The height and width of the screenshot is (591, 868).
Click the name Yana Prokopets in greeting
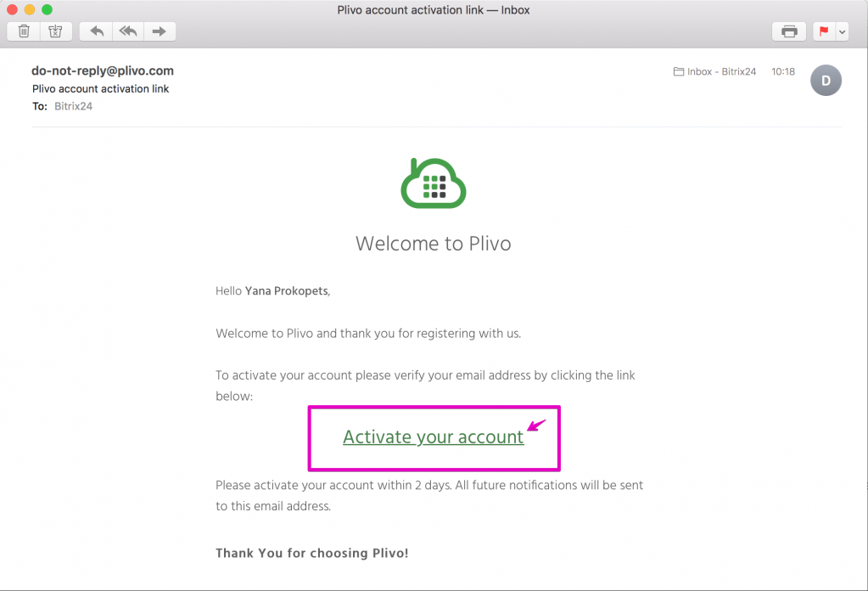point(287,290)
